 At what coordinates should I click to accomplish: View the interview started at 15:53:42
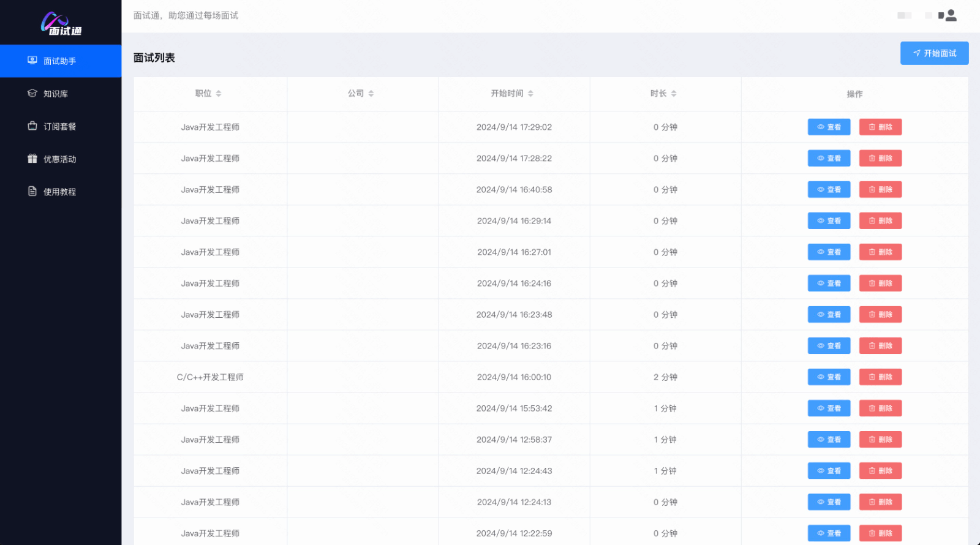coord(829,408)
